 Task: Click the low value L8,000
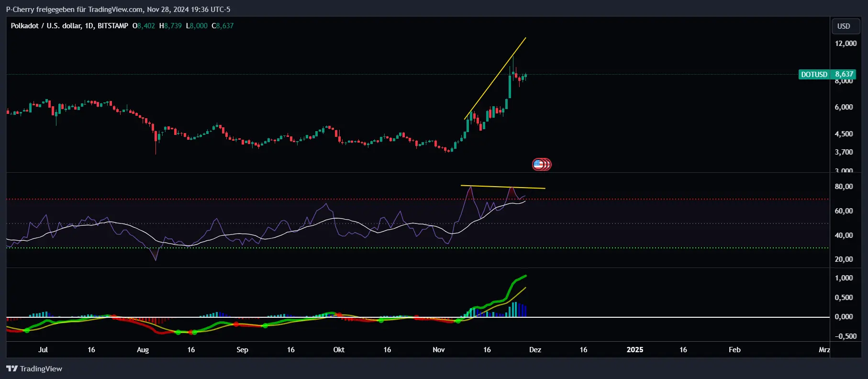click(x=197, y=26)
